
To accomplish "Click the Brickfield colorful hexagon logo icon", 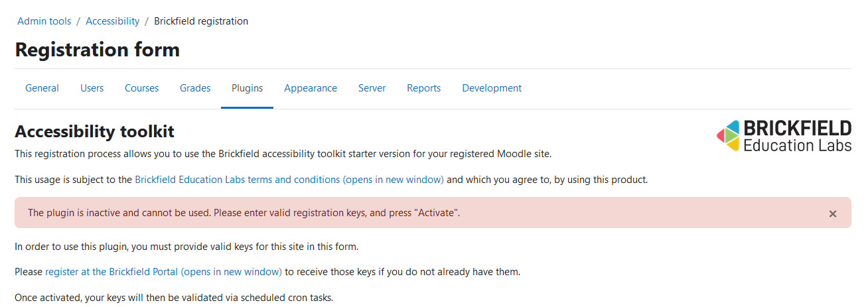I will click(x=729, y=136).
